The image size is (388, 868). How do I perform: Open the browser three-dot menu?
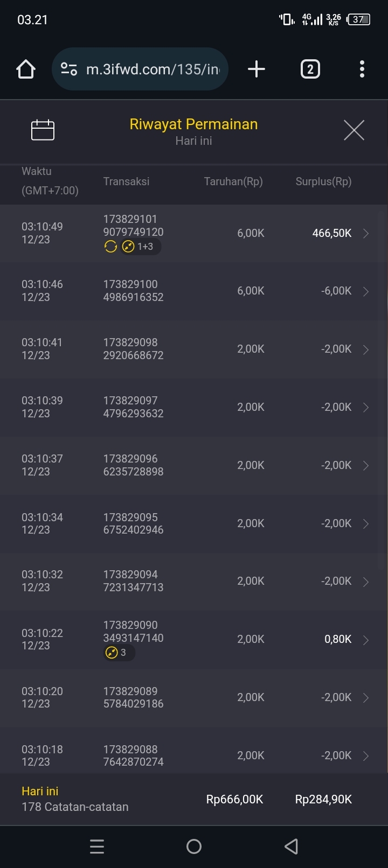(x=362, y=69)
